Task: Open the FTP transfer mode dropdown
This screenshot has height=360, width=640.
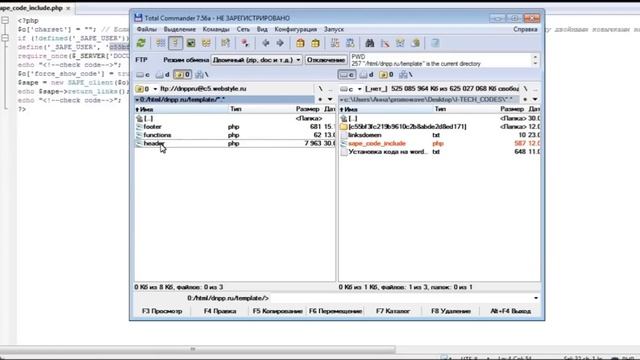Action: [256, 60]
